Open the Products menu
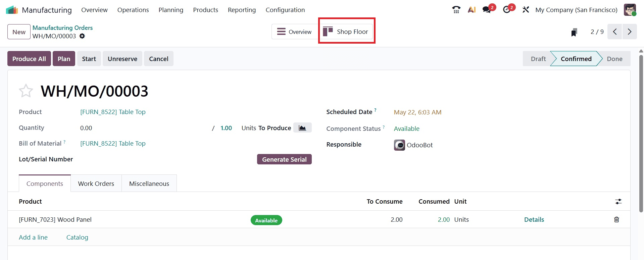This screenshot has width=644, height=260. pos(205,10)
